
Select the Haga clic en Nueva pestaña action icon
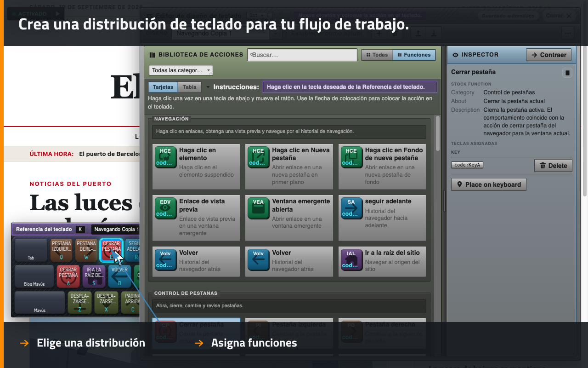[258, 157]
